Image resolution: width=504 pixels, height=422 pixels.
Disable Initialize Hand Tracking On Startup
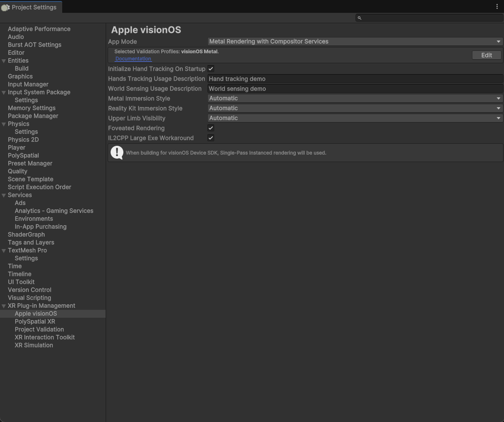click(x=211, y=69)
